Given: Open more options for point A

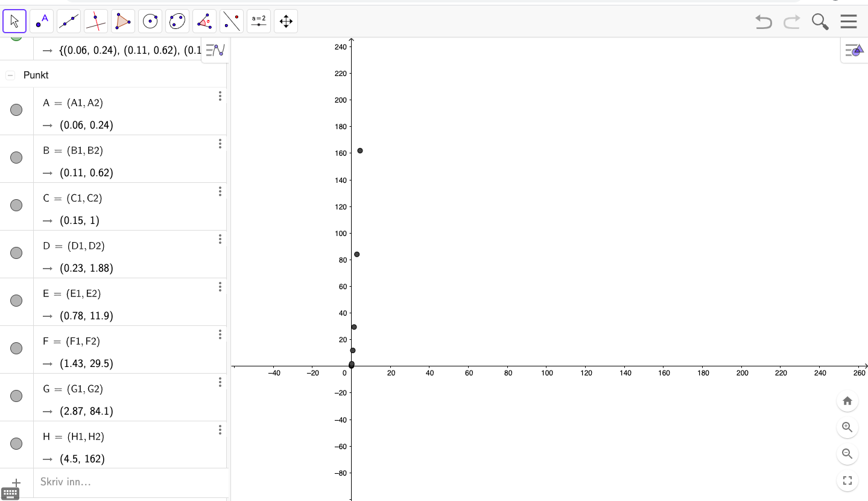Looking at the screenshot, I should (x=220, y=96).
